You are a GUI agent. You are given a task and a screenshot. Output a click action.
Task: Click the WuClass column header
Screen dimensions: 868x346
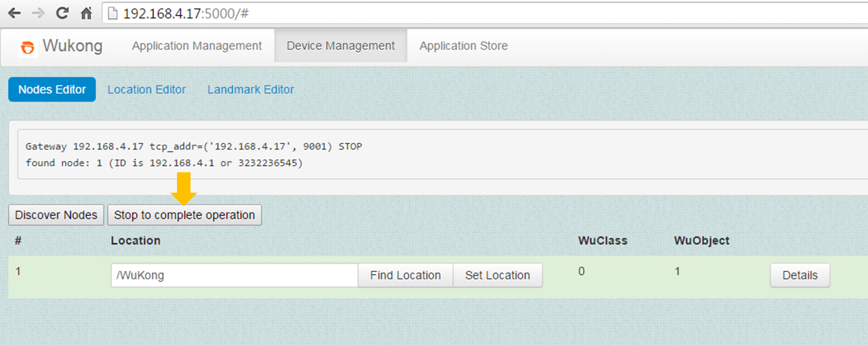click(x=603, y=241)
